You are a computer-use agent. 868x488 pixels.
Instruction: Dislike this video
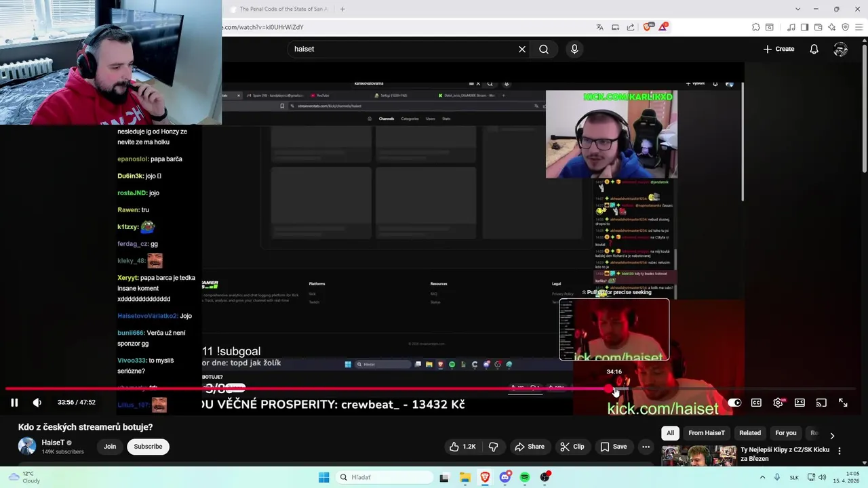click(493, 447)
